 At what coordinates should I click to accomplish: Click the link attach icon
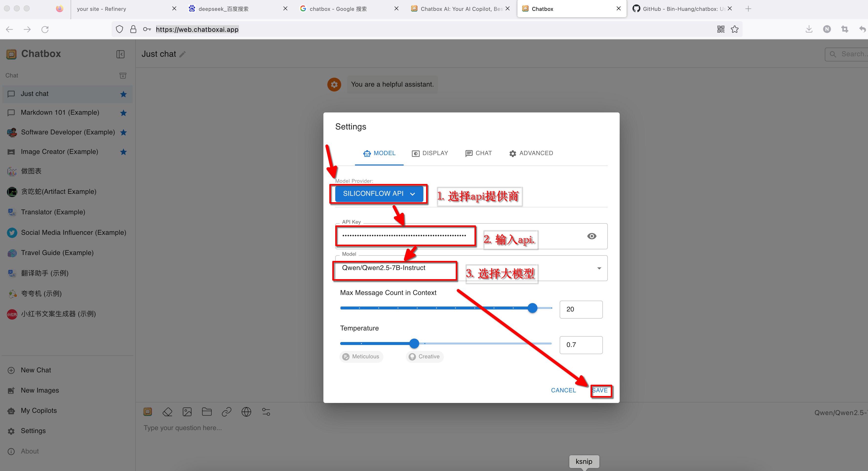(226, 412)
